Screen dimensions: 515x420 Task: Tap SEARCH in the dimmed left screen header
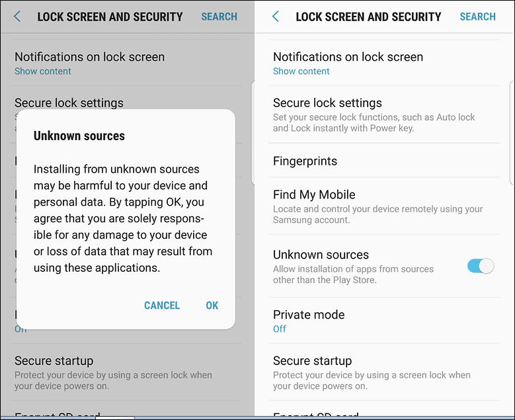click(219, 17)
